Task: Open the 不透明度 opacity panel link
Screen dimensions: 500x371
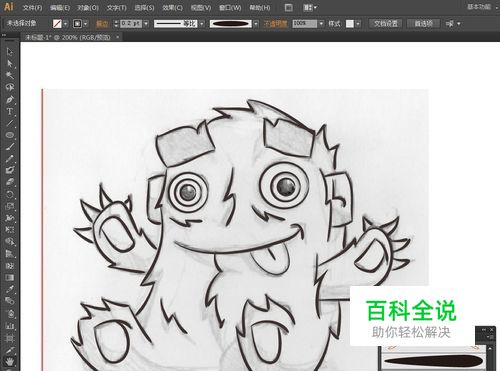Action: [275, 24]
